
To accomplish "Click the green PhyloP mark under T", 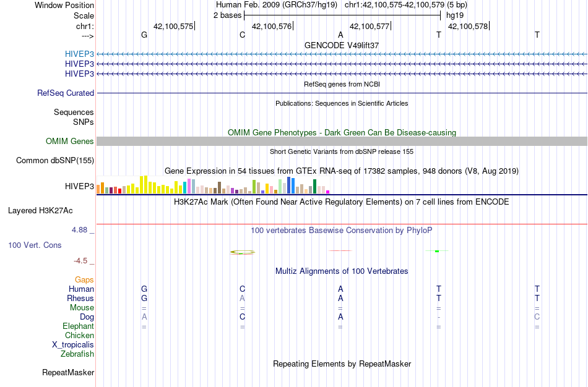I will 437,251.
